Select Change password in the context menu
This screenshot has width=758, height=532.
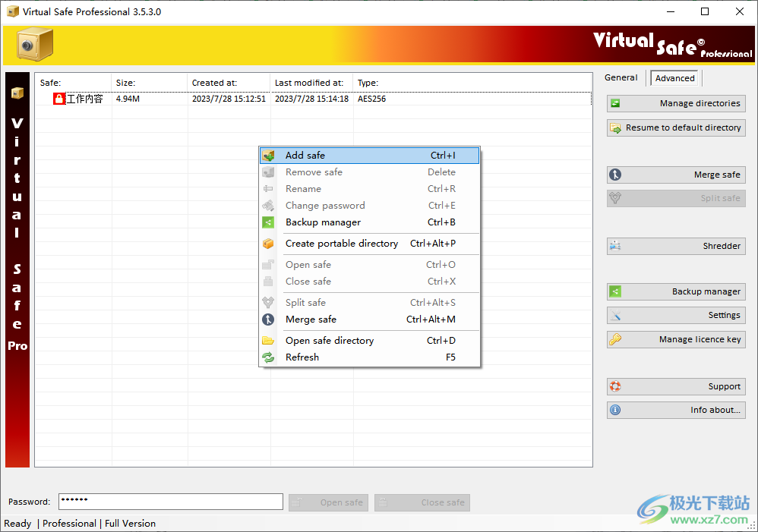point(370,206)
